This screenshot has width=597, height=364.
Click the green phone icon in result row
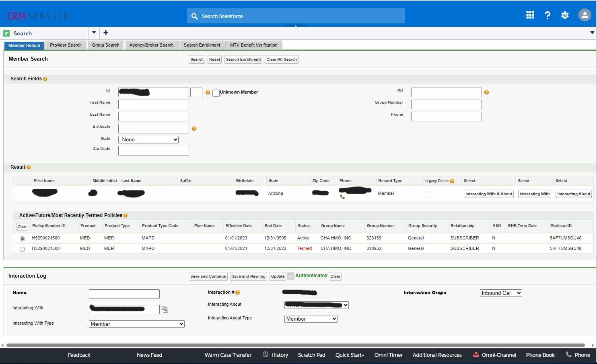(342, 197)
